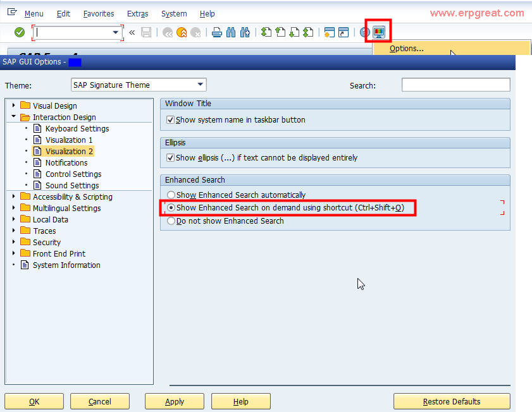The image size is (532, 412).
Task: Open the command field history dropdown arrow
Action: coord(115,32)
